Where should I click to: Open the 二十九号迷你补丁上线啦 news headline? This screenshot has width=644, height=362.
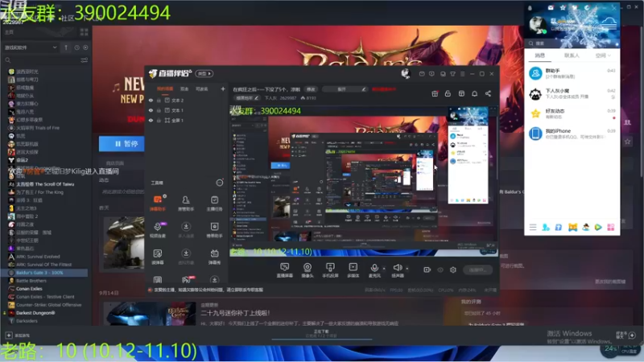(235, 313)
